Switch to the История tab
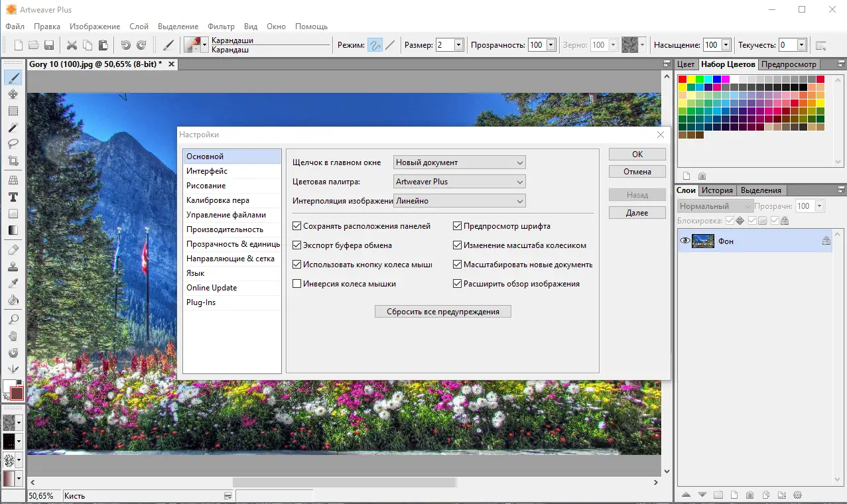This screenshot has width=847, height=504. pos(718,190)
